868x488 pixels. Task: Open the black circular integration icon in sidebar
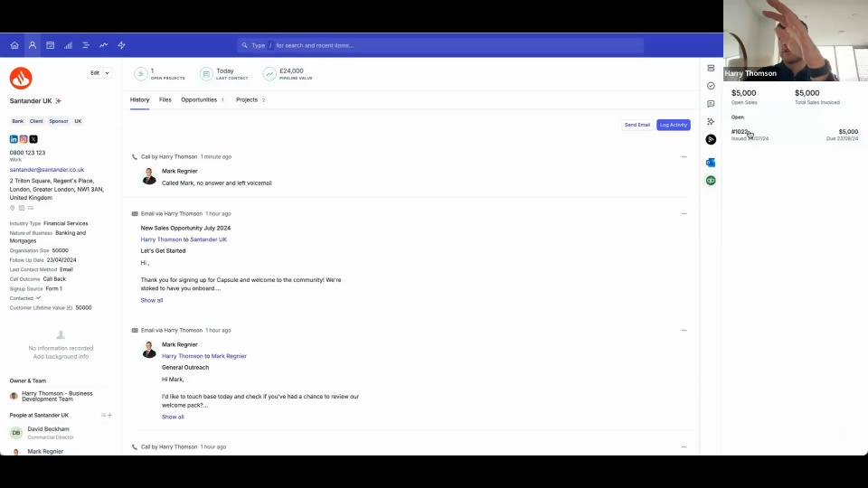[711, 139]
